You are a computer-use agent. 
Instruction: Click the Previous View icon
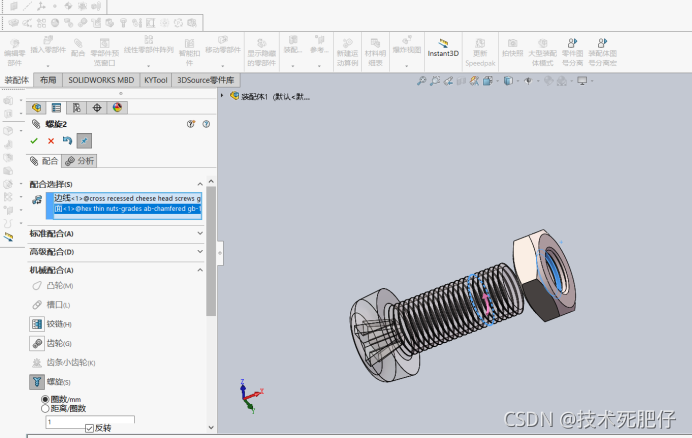click(x=448, y=81)
